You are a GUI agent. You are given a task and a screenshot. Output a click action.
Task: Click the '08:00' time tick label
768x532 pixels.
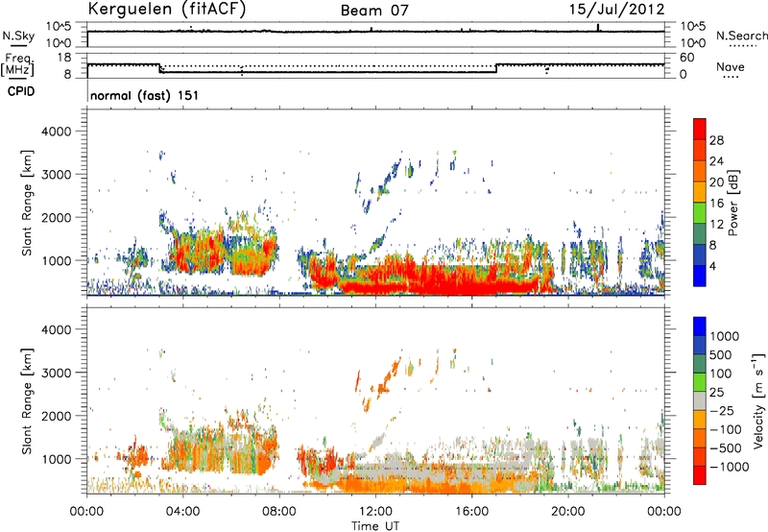(x=279, y=512)
